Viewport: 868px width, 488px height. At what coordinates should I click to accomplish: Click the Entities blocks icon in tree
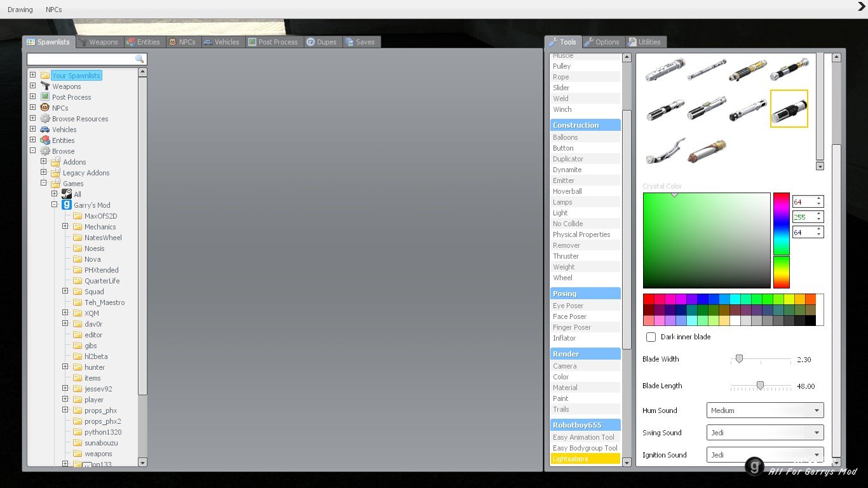(x=45, y=140)
